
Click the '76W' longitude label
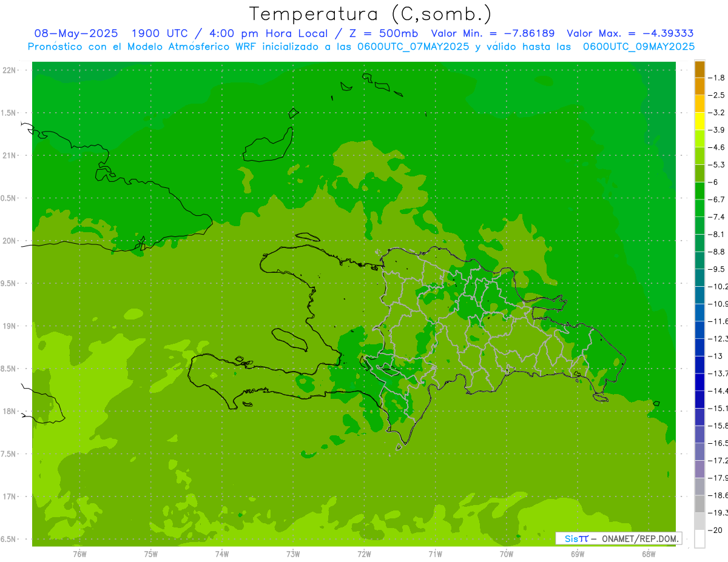79,554
